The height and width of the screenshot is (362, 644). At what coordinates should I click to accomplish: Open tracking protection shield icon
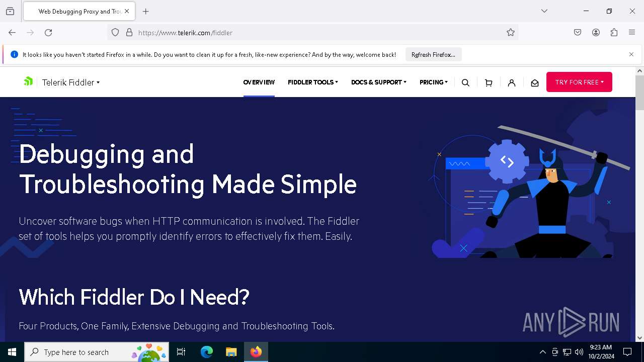pyautogui.click(x=115, y=33)
